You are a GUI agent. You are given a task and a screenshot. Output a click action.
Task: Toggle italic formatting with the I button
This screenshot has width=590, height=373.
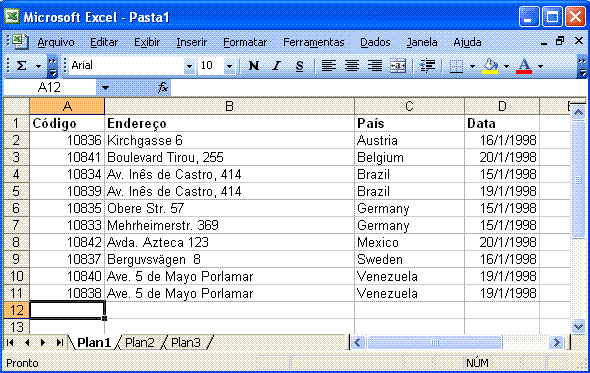pos(277,66)
